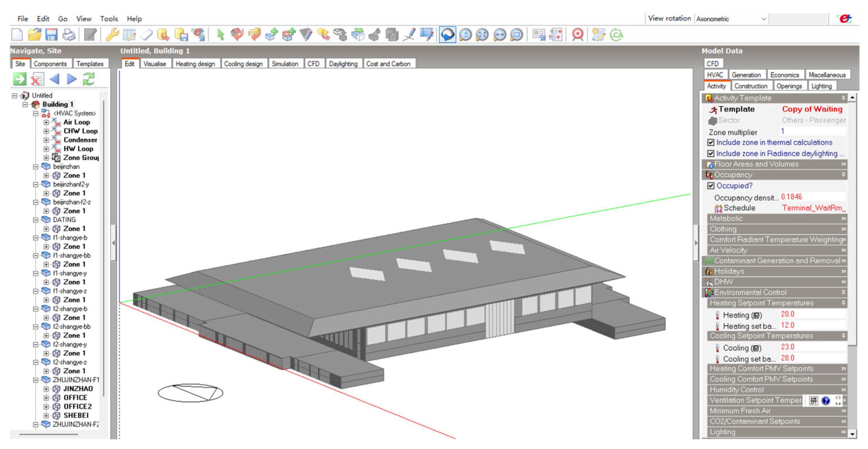Image resolution: width=868 pixels, height=449 pixels.
Task: Switch to the Construction tab in Model Data
Action: pyautogui.click(x=751, y=86)
